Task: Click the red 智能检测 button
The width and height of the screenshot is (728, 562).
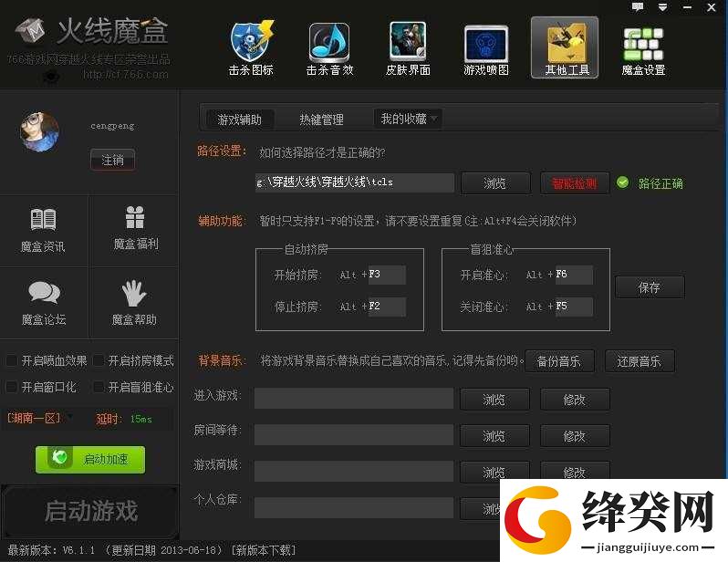Action: [x=575, y=183]
